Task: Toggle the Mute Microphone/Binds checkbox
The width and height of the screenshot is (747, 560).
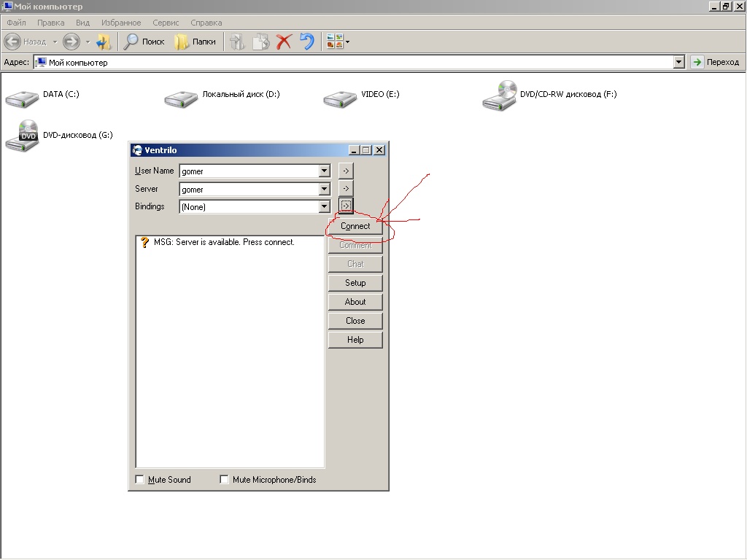Action: (x=224, y=480)
